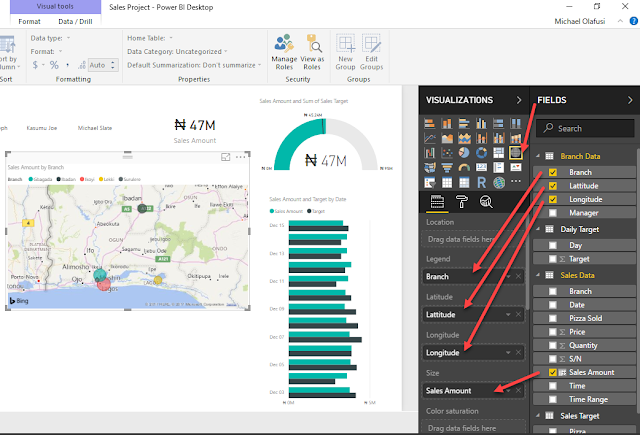Check the Quantity field checkbox
This screenshot has width=640, height=435.
(x=553, y=345)
